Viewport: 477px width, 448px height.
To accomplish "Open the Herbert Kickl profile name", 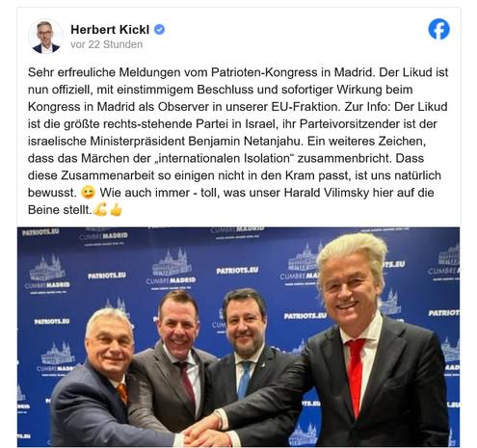I will pos(110,30).
